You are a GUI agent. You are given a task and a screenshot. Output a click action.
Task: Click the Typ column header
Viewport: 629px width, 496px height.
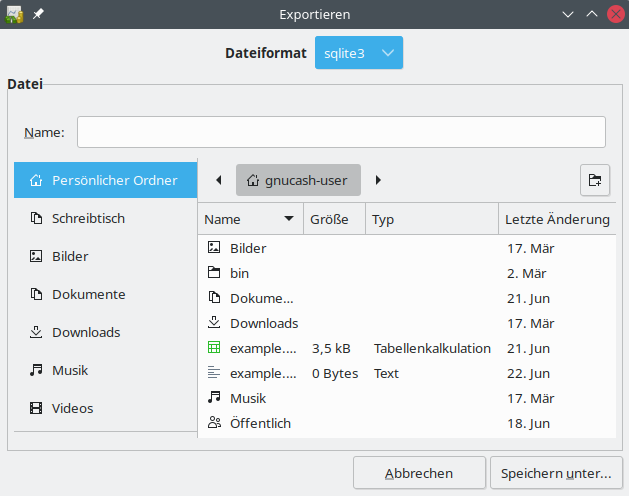[x=432, y=219]
